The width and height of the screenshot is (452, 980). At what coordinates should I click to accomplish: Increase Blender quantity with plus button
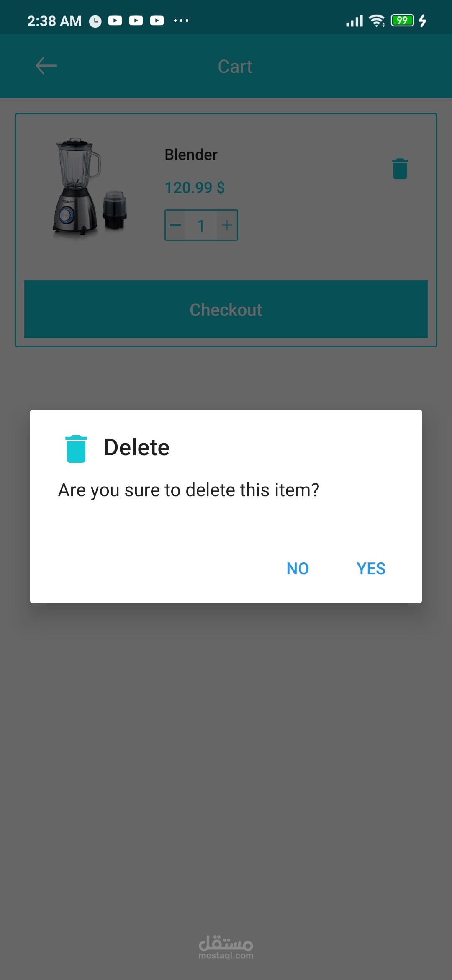point(227,225)
